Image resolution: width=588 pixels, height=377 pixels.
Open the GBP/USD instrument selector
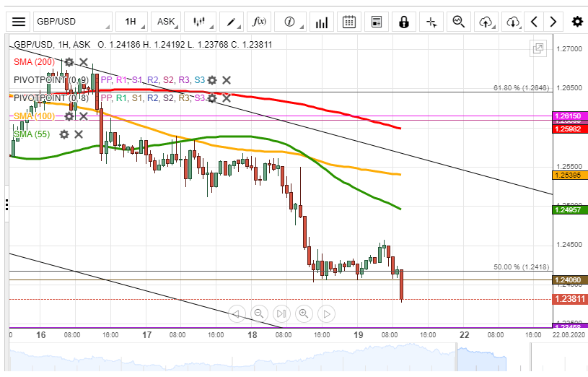[x=73, y=22]
